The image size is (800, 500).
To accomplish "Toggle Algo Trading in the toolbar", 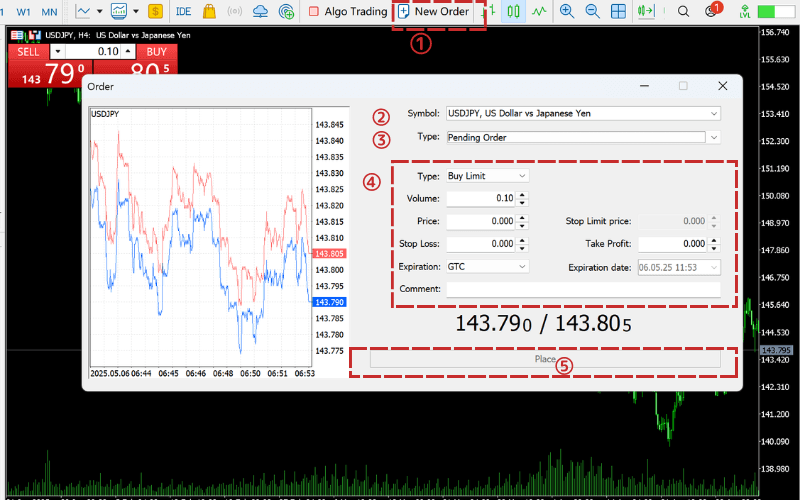I will (347, 12).
